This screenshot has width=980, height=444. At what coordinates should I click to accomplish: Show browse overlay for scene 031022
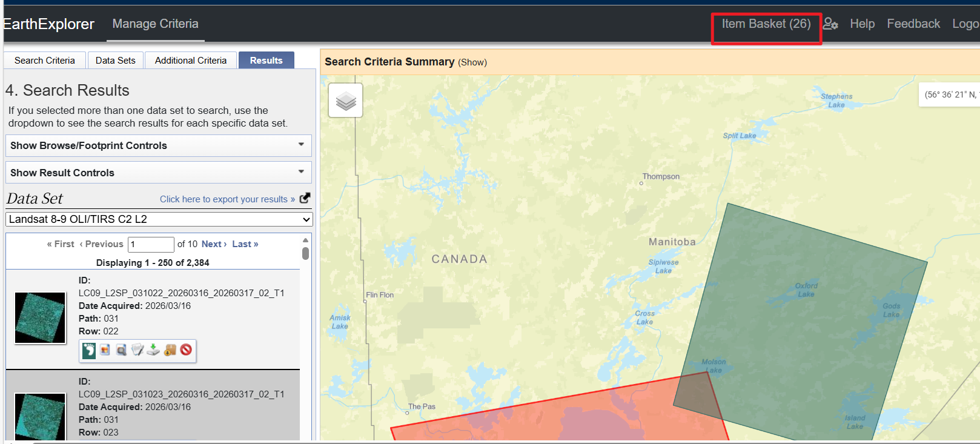point(105,350)
